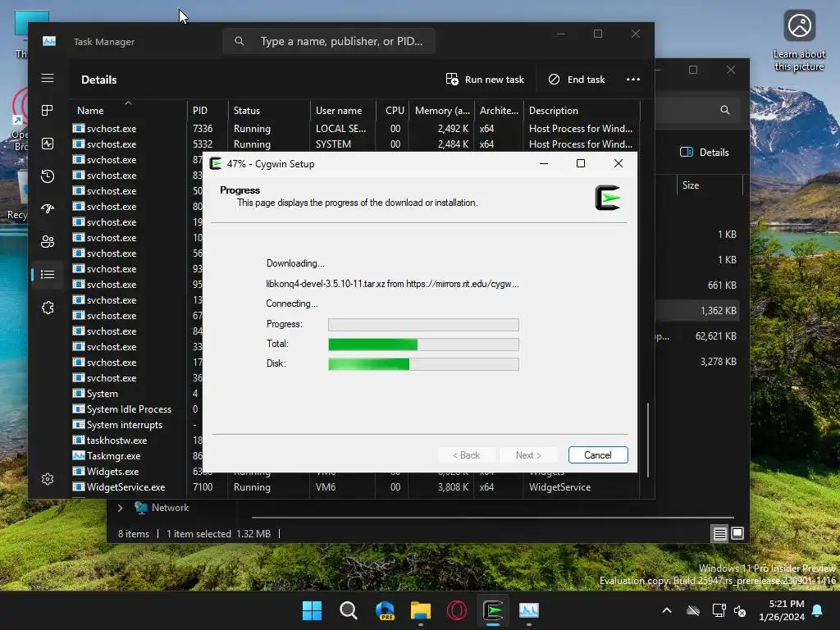Viewport: 840px width, 630px height.
Task: Open Opera browser from taskbar
Action: [x=456, y=610]
